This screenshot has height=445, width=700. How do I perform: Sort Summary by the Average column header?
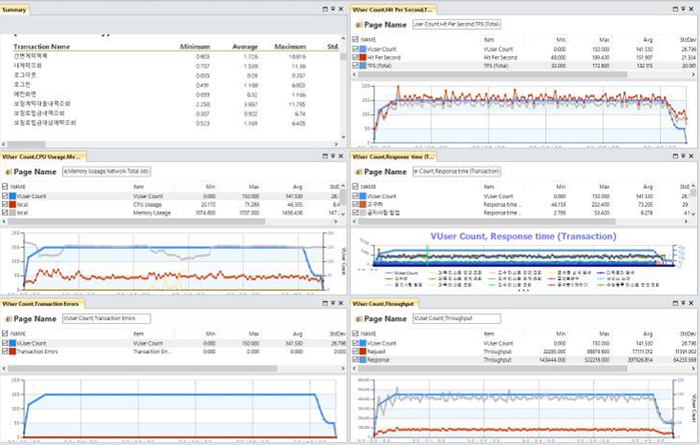245,46
